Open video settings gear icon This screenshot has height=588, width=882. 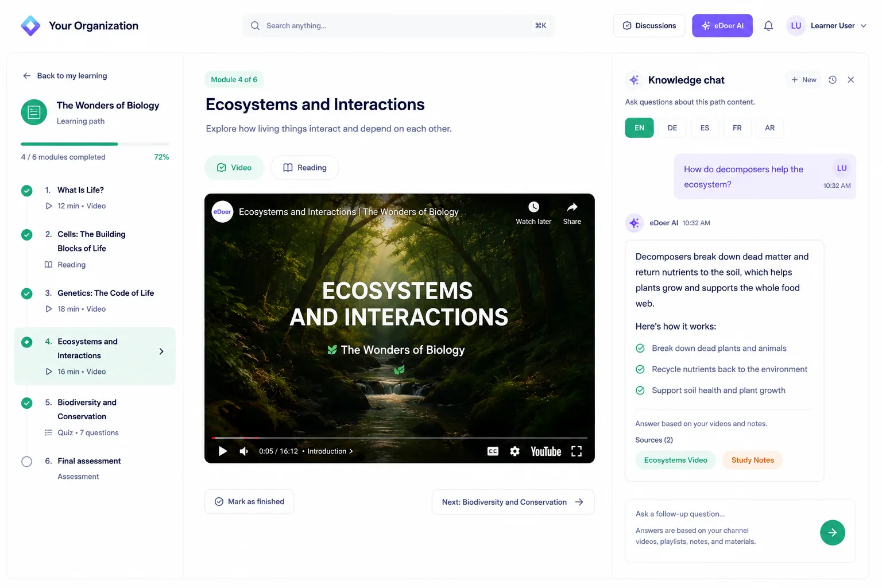click(x=515, y=451)
